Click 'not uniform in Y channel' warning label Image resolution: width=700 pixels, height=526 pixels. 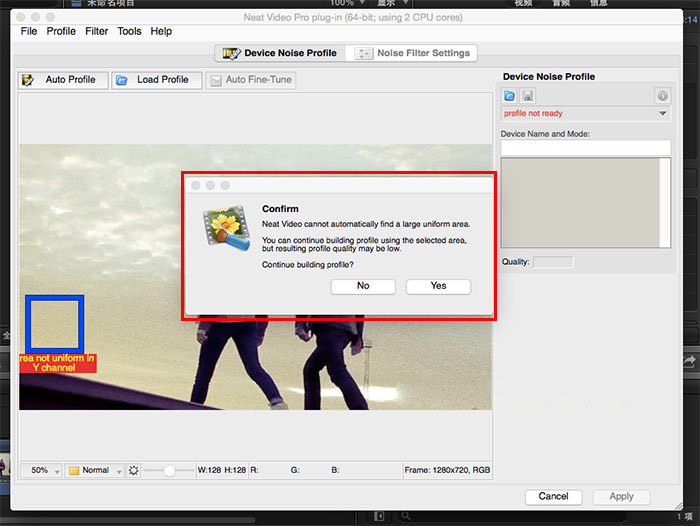click(58, 363)
